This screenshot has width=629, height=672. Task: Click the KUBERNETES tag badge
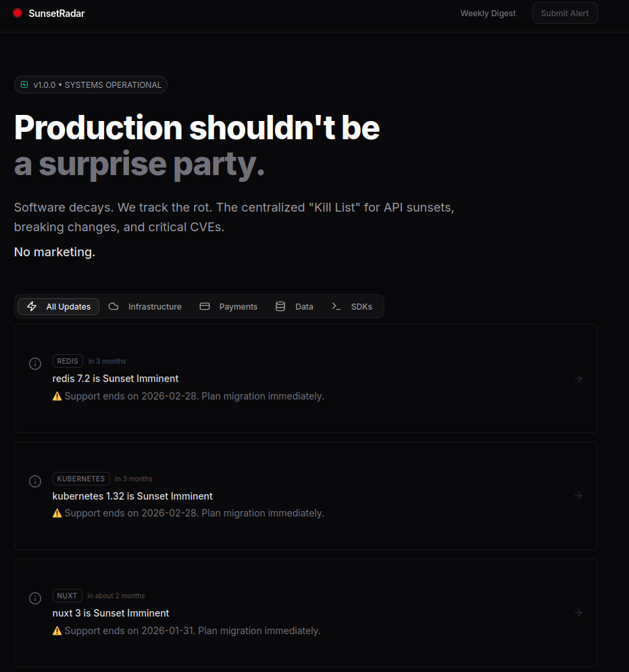81,479
